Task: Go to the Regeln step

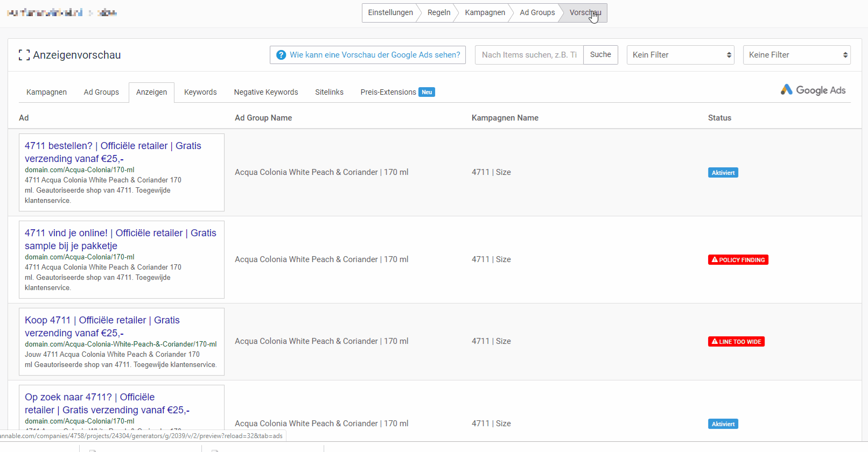Action: point(439,12)
